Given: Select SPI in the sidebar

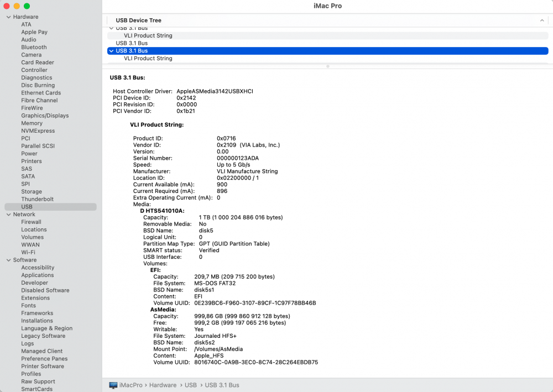Looking at the screenshot, I should tap(25, 184).
